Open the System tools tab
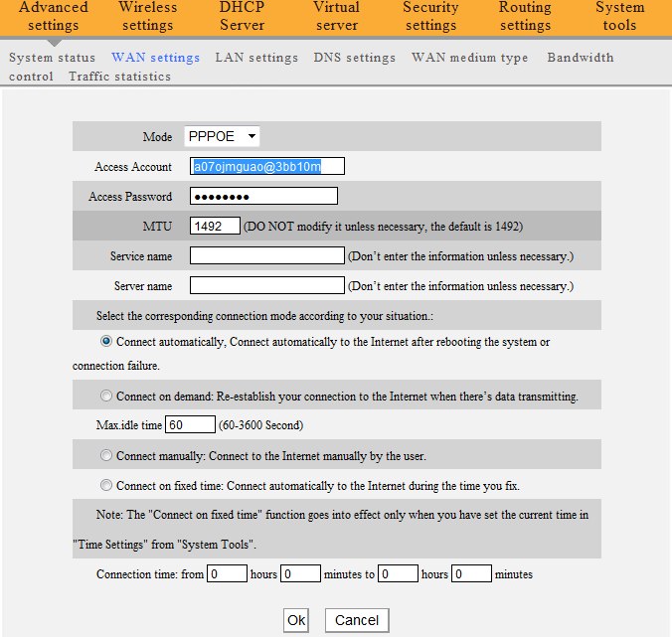This screenshot has height=637, width=672. pyautogui.click(x=619, y=16)
